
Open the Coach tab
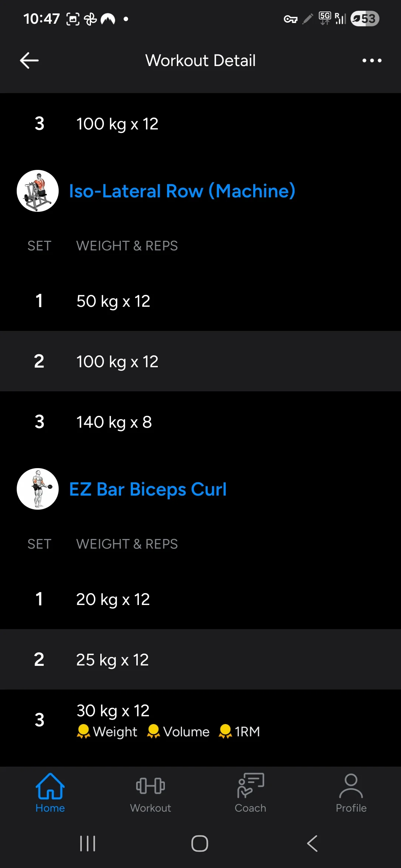click(251, 793)
